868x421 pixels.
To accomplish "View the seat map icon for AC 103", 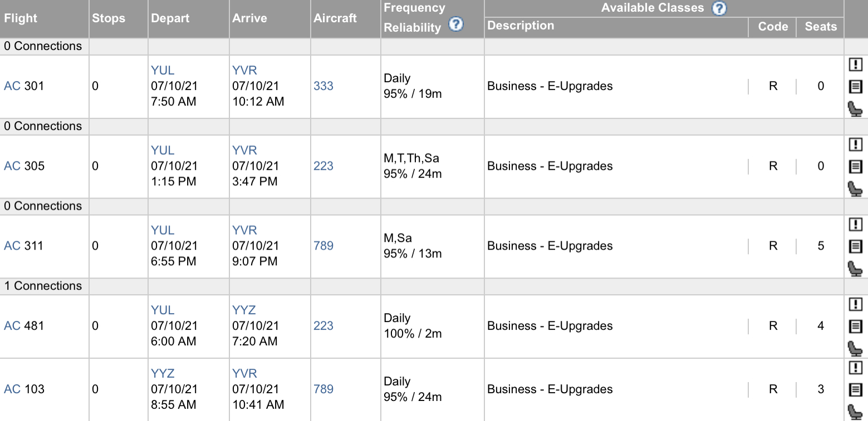I will [855, 412].
